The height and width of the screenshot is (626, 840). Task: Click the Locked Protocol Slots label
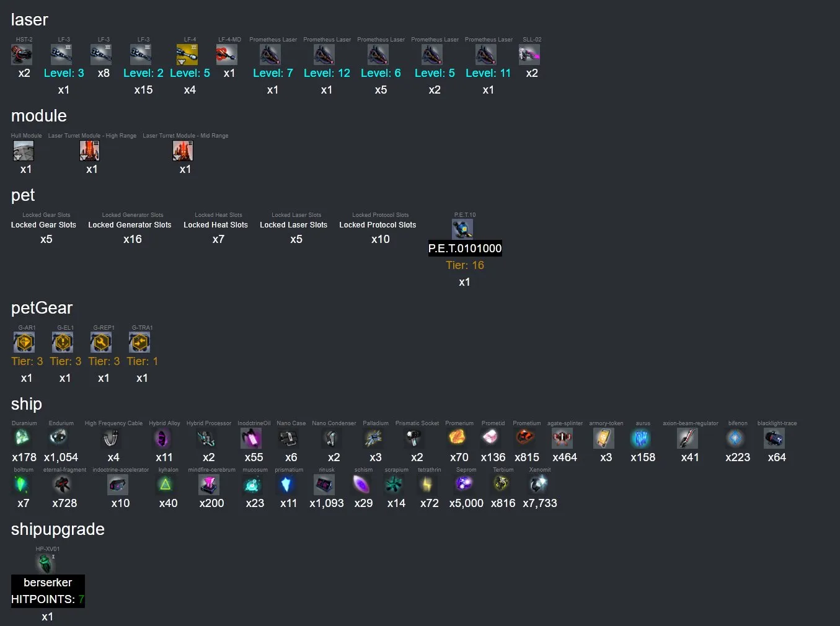click(x=378, y=225)
